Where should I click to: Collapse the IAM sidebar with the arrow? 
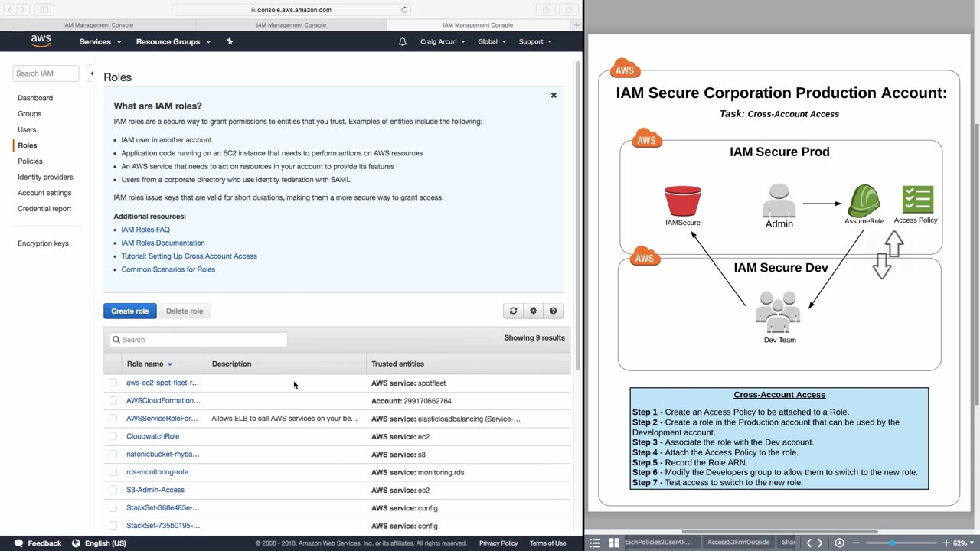[x=91, y=73]
